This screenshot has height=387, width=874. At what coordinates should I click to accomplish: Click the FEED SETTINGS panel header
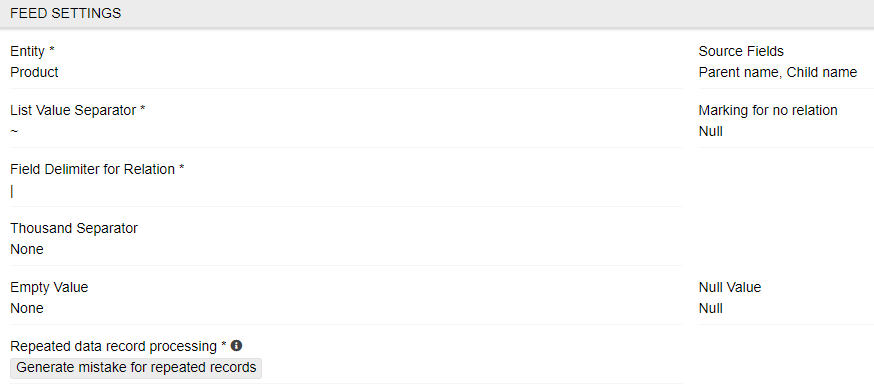pos(437,13)
